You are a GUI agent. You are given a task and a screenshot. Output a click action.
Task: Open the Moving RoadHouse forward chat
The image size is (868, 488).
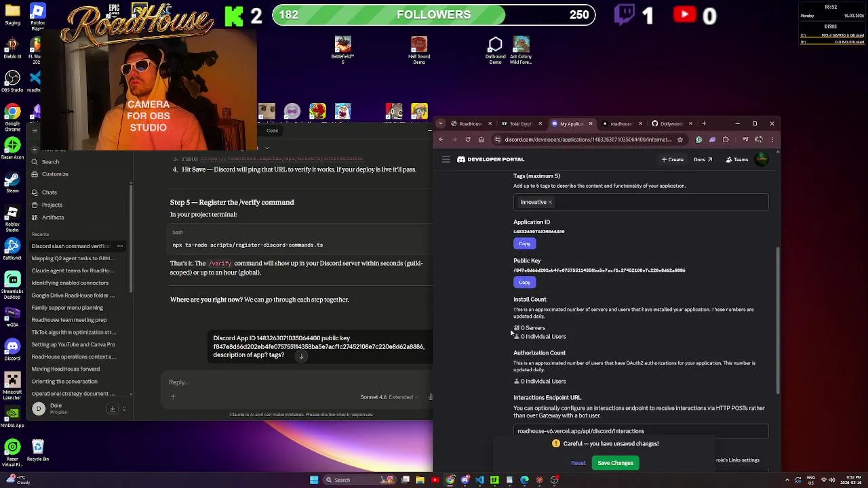66,369
